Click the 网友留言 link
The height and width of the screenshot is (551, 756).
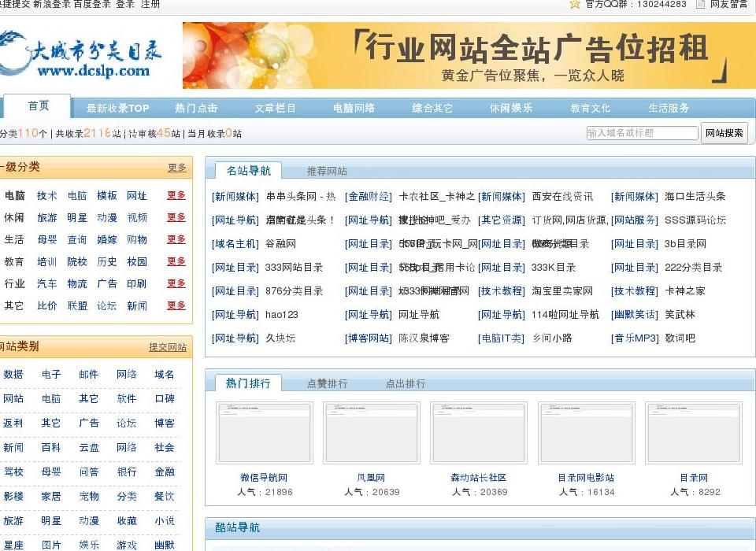click(x=728, y=5)
